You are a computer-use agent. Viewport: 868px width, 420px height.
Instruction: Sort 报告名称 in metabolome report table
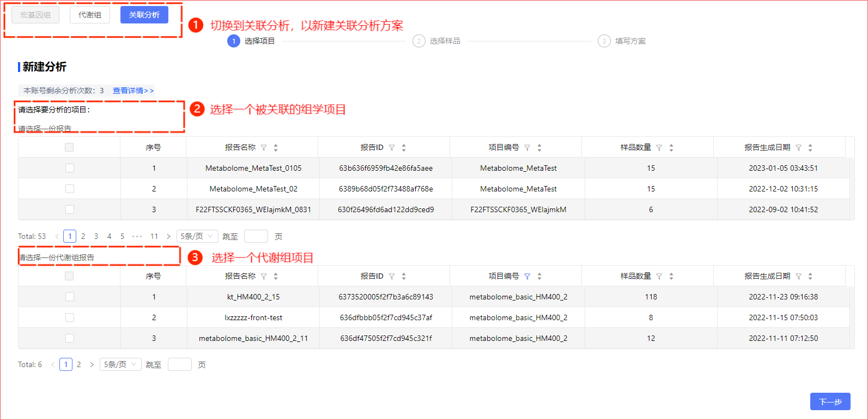tap(276, 277)
